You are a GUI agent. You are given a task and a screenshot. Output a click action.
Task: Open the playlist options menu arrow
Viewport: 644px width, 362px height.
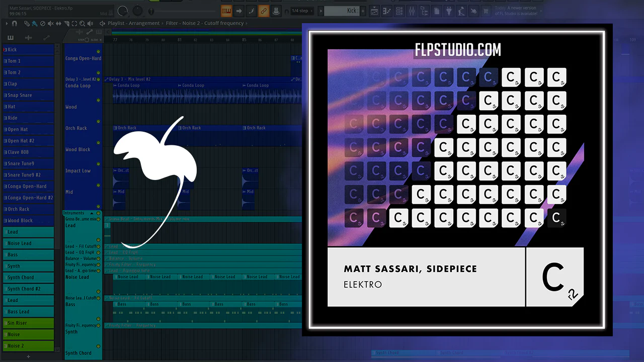click(6, 23)
